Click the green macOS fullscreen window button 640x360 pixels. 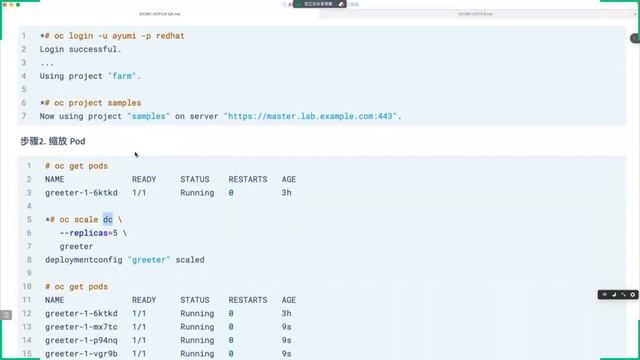[x=18, y=5]
